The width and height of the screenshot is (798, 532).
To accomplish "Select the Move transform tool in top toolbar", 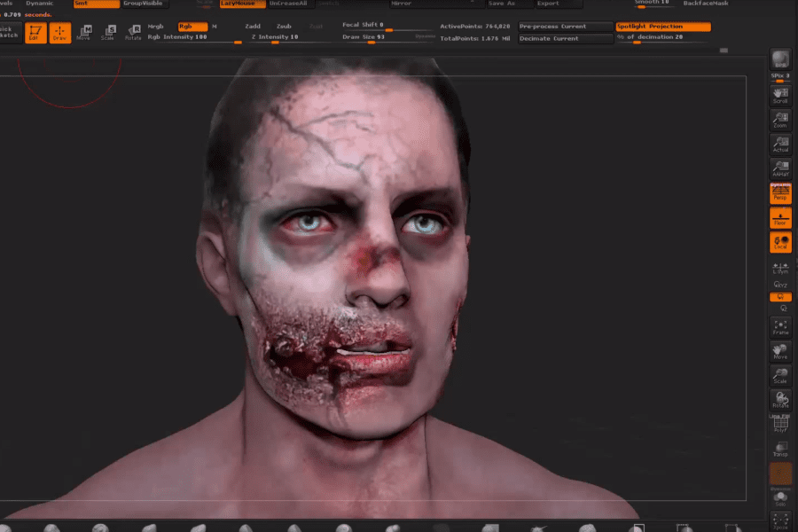I will click(x=84, y=33).
